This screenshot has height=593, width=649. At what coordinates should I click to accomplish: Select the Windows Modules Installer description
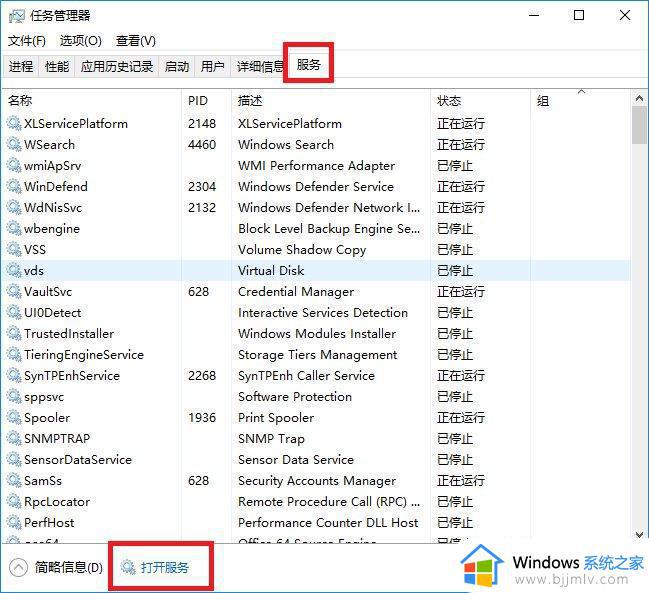pos(317,334)
